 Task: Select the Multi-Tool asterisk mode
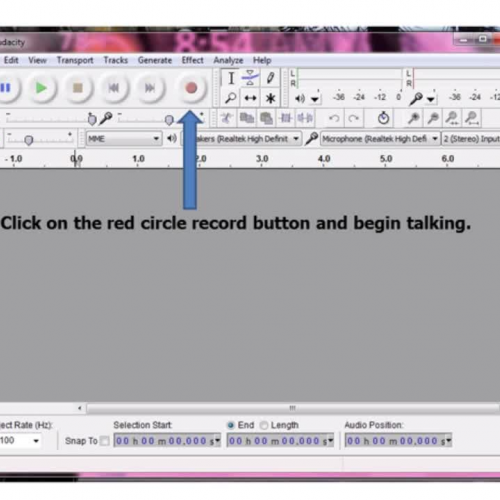(x=270, y=98)
